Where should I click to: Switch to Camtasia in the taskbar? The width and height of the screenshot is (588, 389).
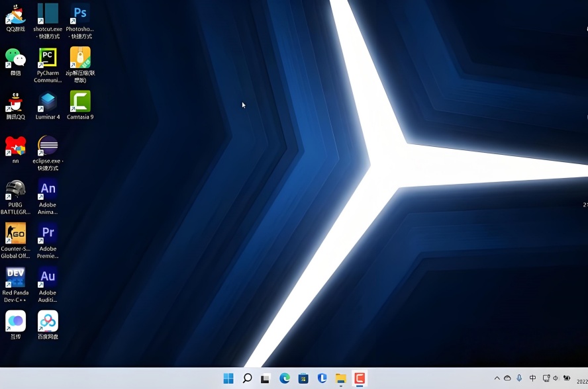point(360,378)
